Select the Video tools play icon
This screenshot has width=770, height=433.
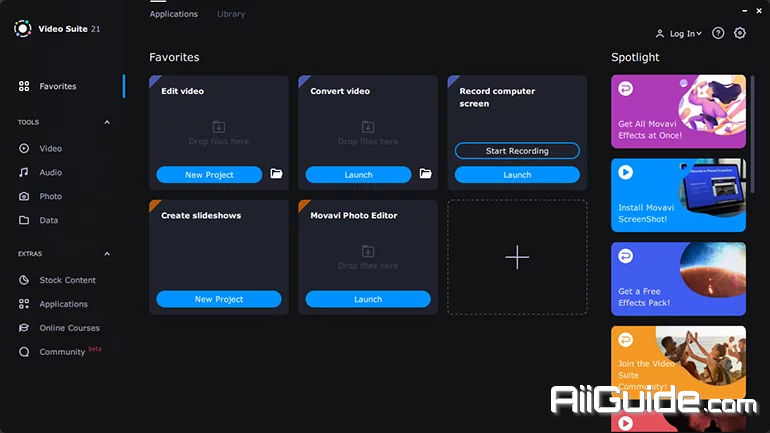coord(24,148)
